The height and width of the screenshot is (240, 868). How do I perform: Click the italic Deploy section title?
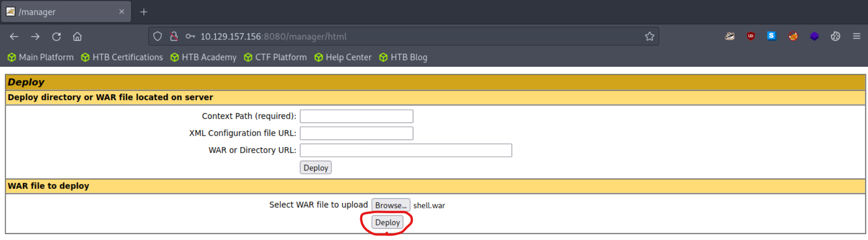[26, 82]
